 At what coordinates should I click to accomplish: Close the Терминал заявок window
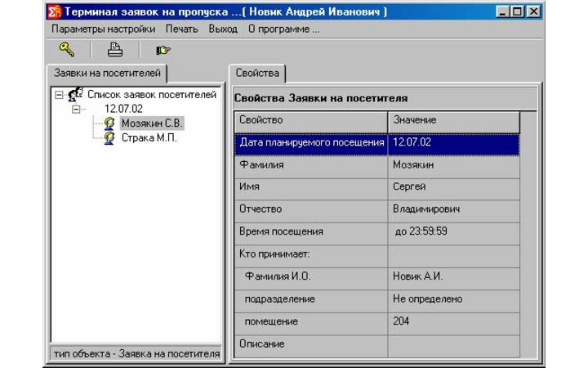[533, 11]
